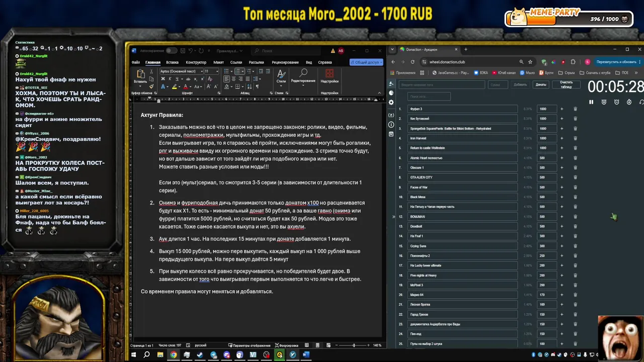Click the Word zoom slider handle
Image resolution: width=644 pixels, height=362 pixels.
click(354, 345)
